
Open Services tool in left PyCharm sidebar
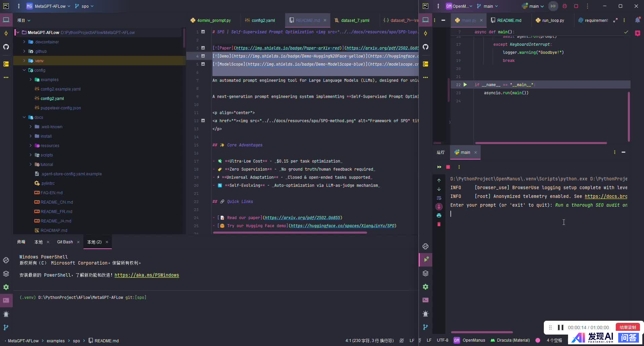point(6,287)
